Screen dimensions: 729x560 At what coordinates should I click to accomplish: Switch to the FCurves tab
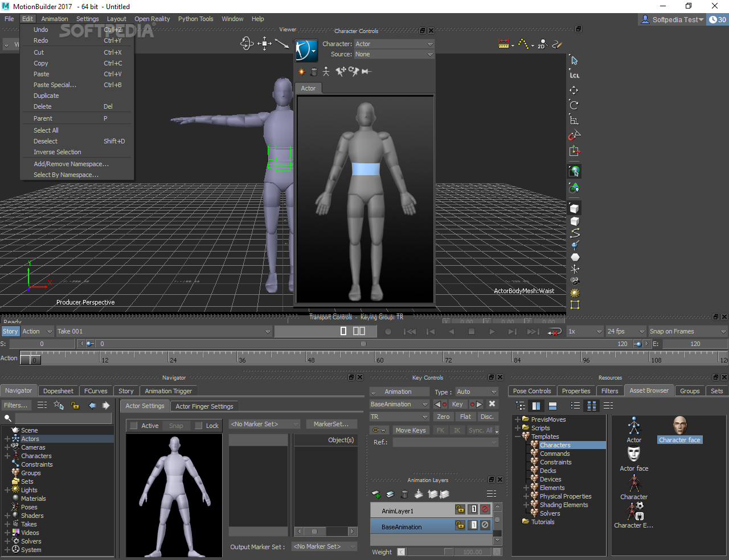pos(96,391)
